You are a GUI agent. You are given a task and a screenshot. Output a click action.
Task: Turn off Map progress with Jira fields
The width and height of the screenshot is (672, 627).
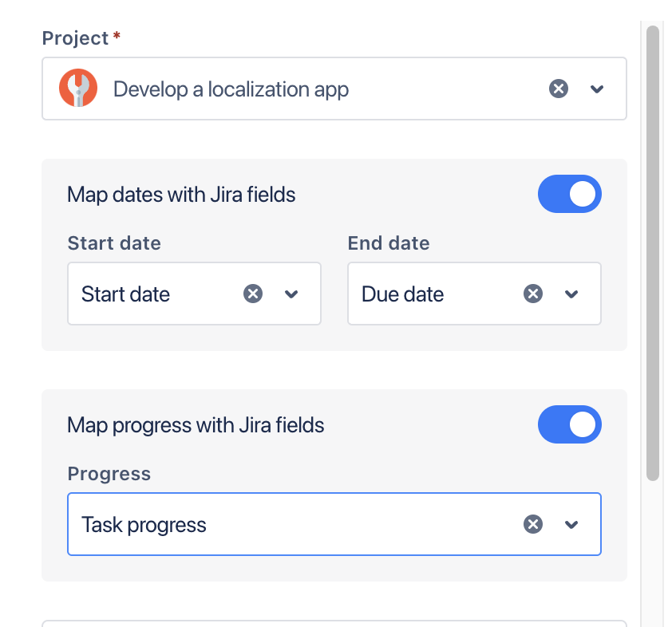(569, 424)
